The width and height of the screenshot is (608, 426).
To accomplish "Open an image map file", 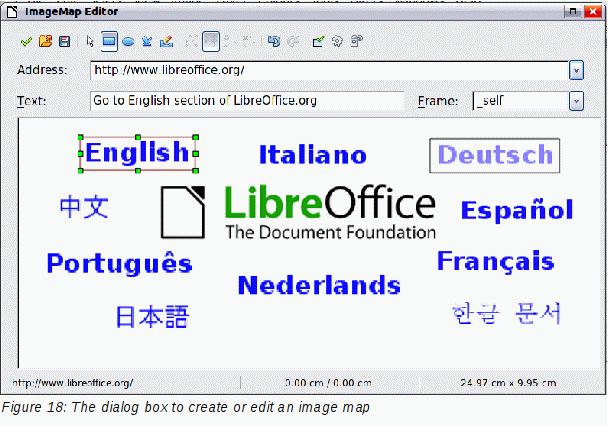I will point(45,41).
